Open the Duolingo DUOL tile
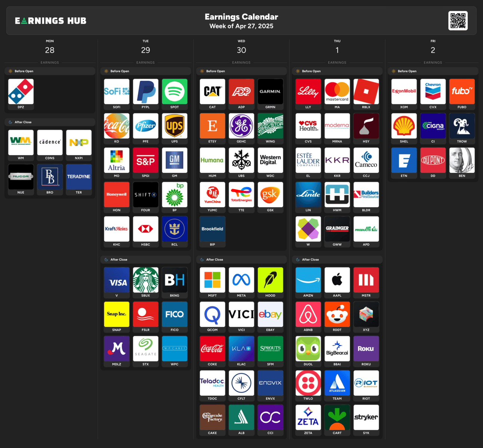This screenshot has width=483, height=448. [308, 352]
